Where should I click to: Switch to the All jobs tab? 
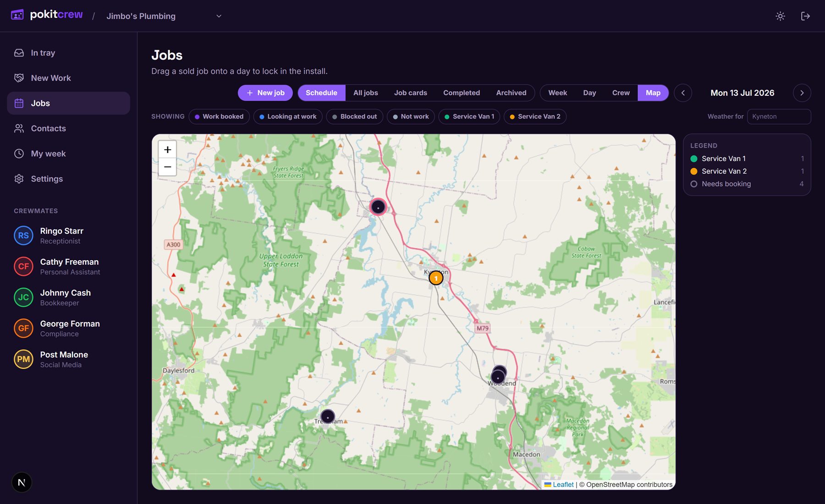(365, 93)
